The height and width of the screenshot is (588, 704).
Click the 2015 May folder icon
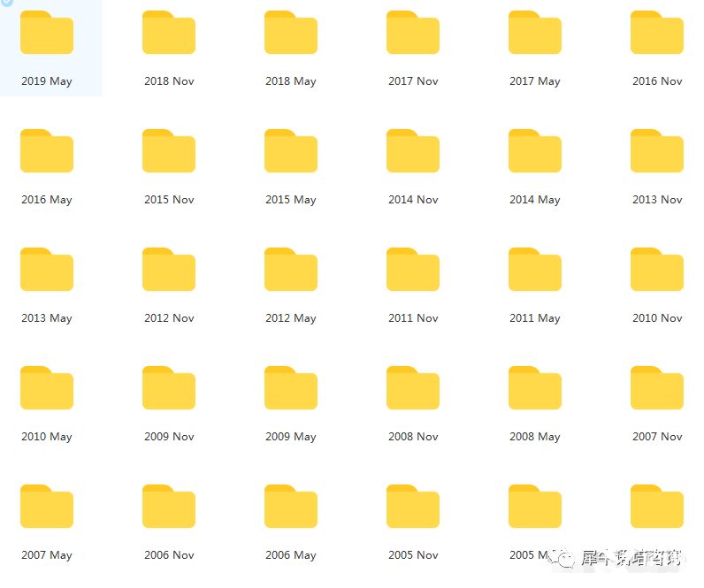click(x=291, y=151)
